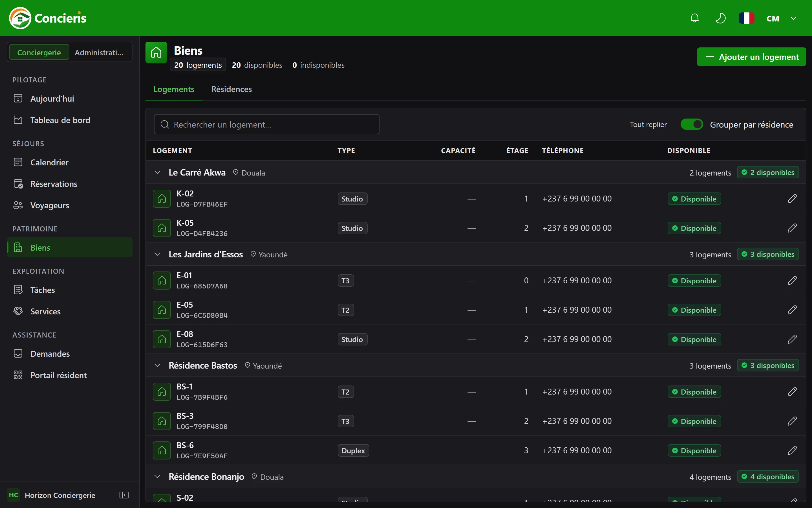
Task: Click the home icon of BS-6
Action: click(x=162, y=450)
